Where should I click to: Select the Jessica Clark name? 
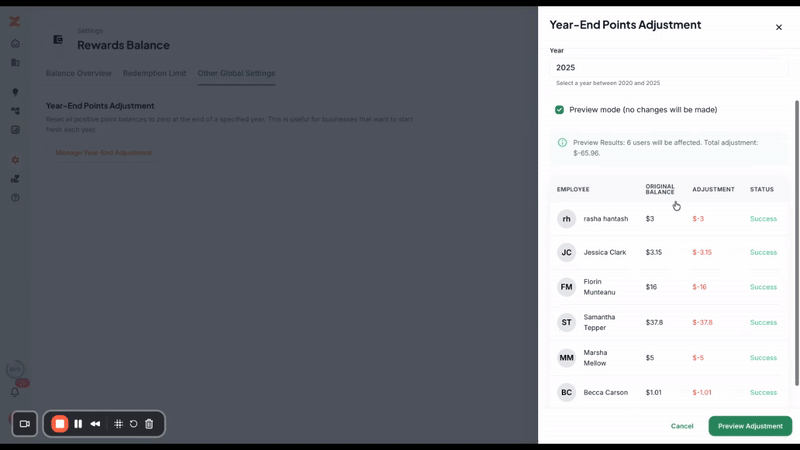click(605, 252)
